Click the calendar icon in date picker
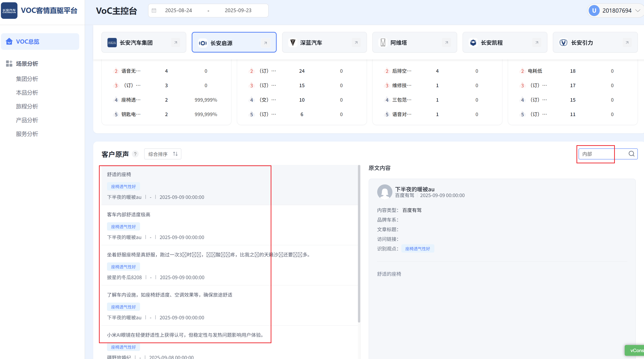The height and width of the screenshot is (359, 644). (x=154, y=11)
